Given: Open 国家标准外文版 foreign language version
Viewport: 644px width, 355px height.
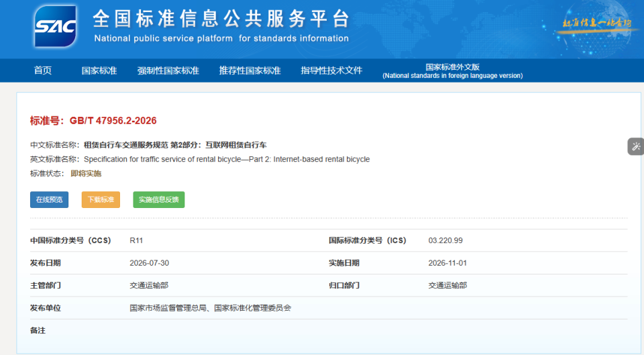Looking at the screenshot, I should click(x=453, y=70).
